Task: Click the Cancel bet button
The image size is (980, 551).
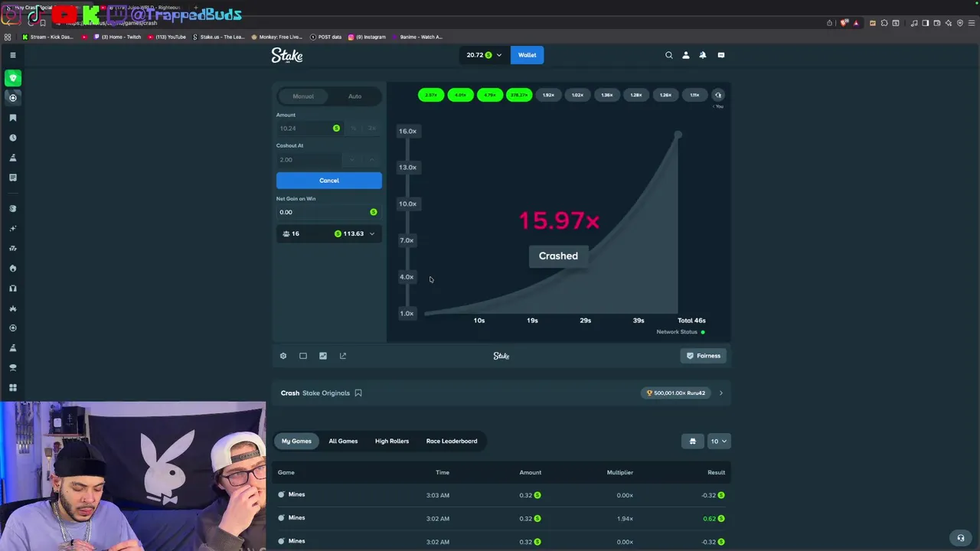Action: [329, 181]
